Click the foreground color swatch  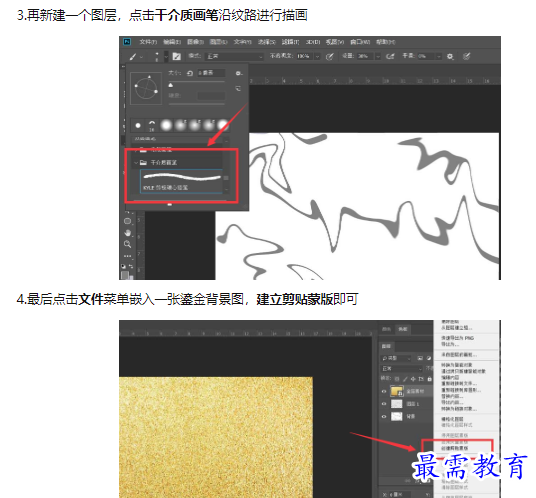coord(125,275)
